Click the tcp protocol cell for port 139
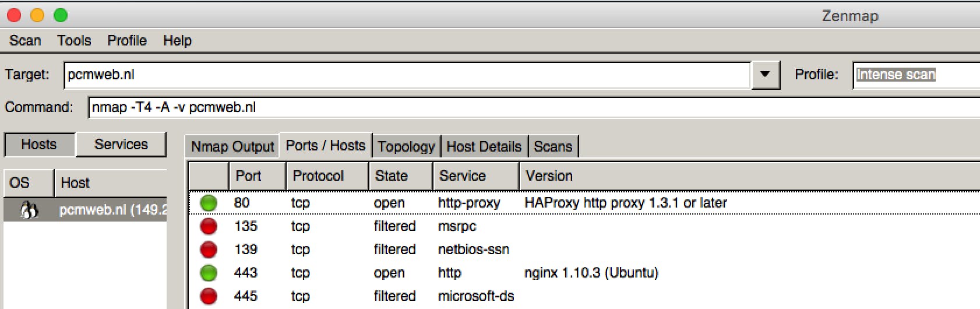The image size is (980, 309). coord(301,250)
